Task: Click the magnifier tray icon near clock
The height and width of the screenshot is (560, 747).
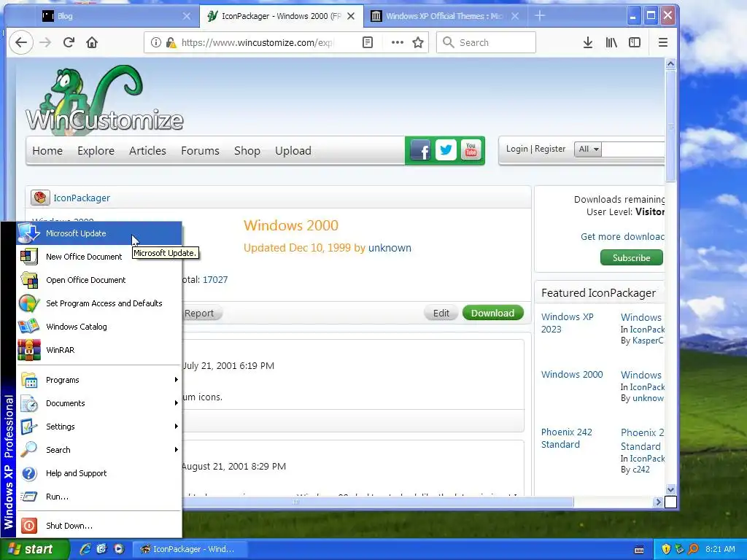Action: 693,549
